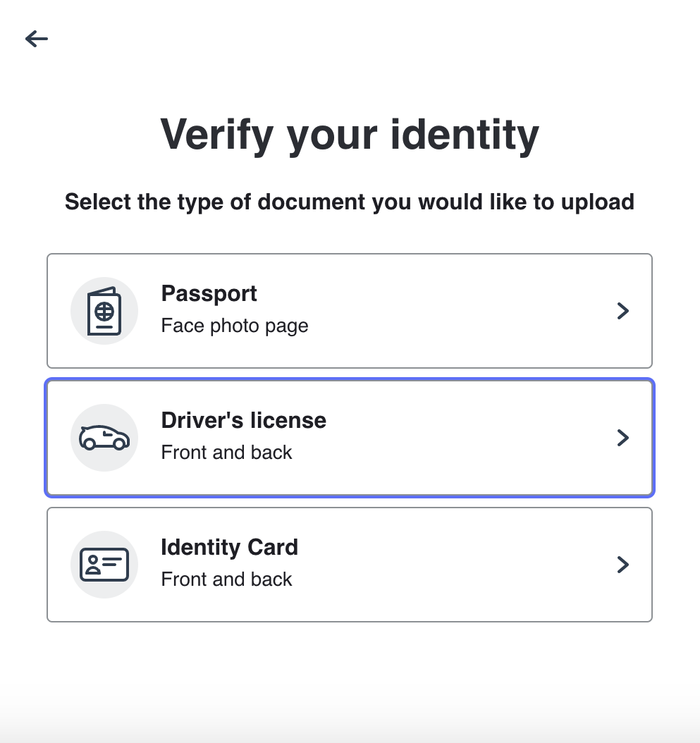Click 'Front and back' under Identity Card
Image resolution: width=700 pixels, height=743 pixels.
click(x=226, y=579)
